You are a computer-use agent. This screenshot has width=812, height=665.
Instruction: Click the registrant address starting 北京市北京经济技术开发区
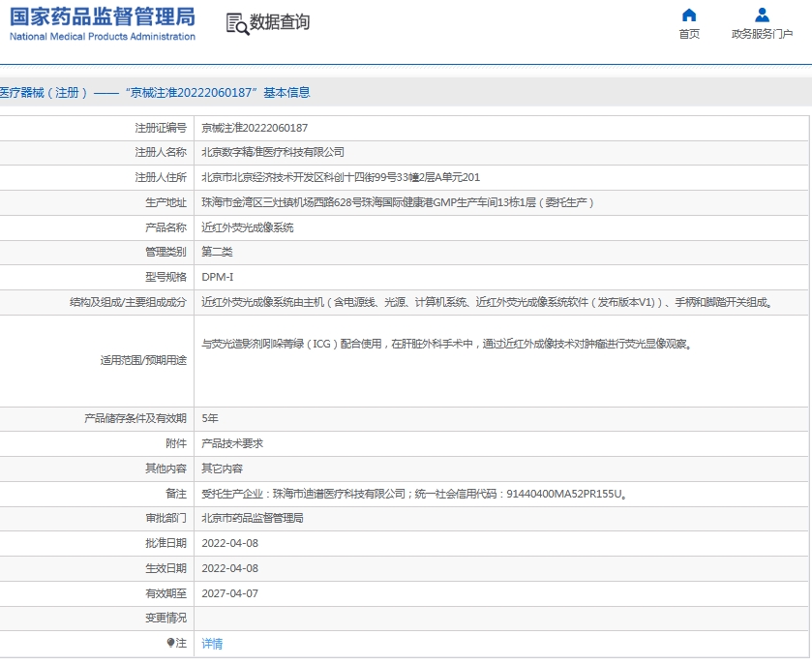pos(341,178)
